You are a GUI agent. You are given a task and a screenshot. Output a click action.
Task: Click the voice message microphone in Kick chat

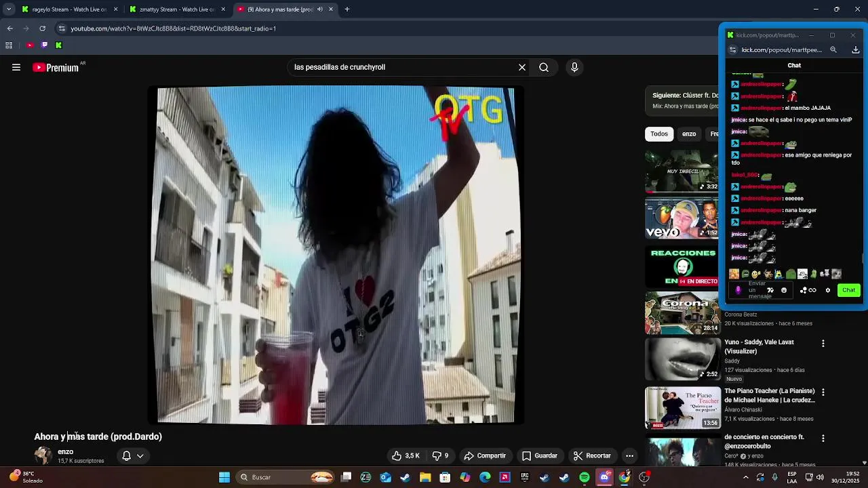(738, 290)
